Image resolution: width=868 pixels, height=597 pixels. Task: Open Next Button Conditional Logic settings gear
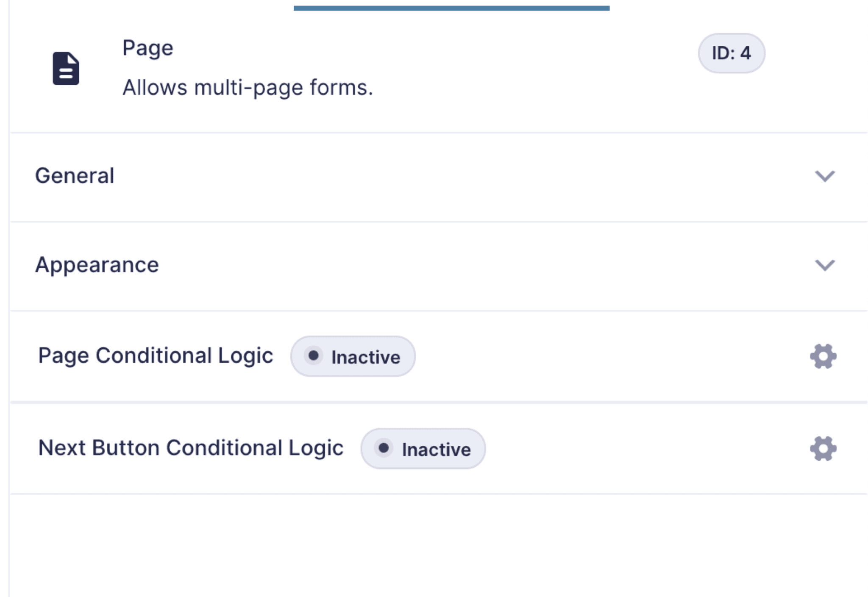tap(823, 448)
